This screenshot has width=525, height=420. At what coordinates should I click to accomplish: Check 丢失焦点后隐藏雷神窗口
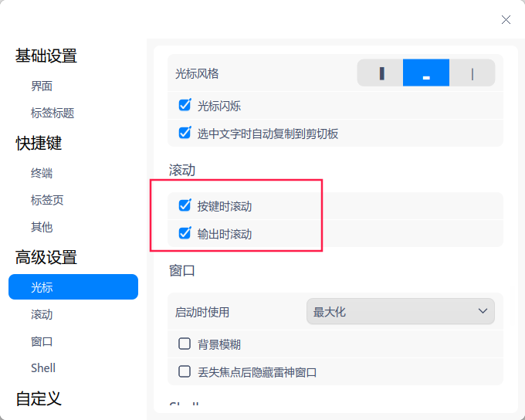(x=185, y=371)
